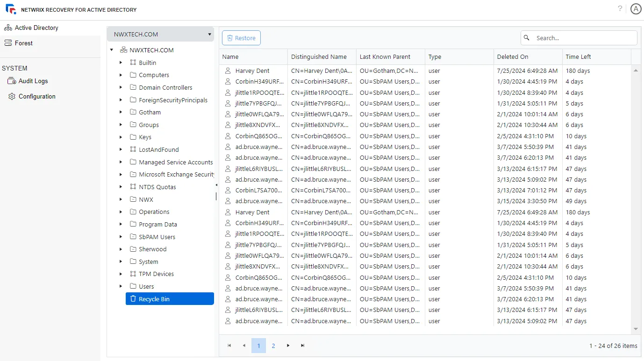Screen dimensions: 644x361
Task: Go to page 2
Action: coord(273,346)
